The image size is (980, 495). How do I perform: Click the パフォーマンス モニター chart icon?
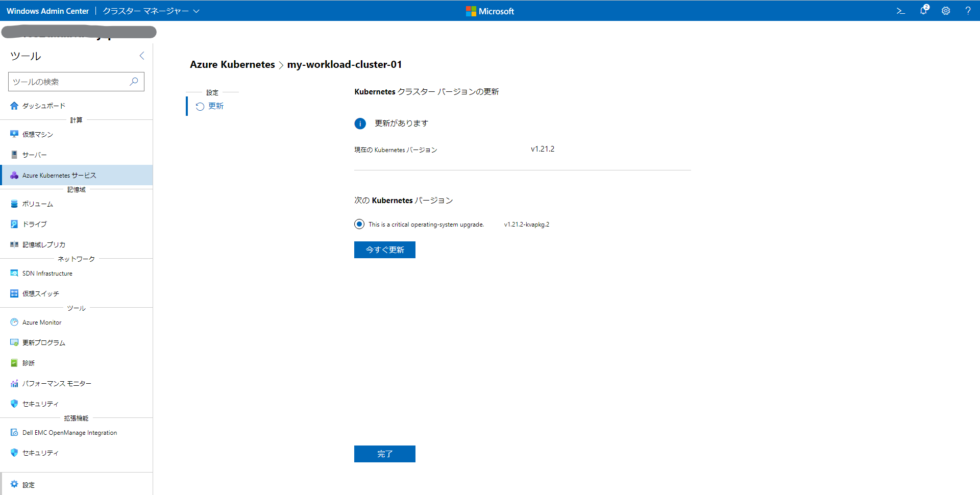[x=14, y=383]
